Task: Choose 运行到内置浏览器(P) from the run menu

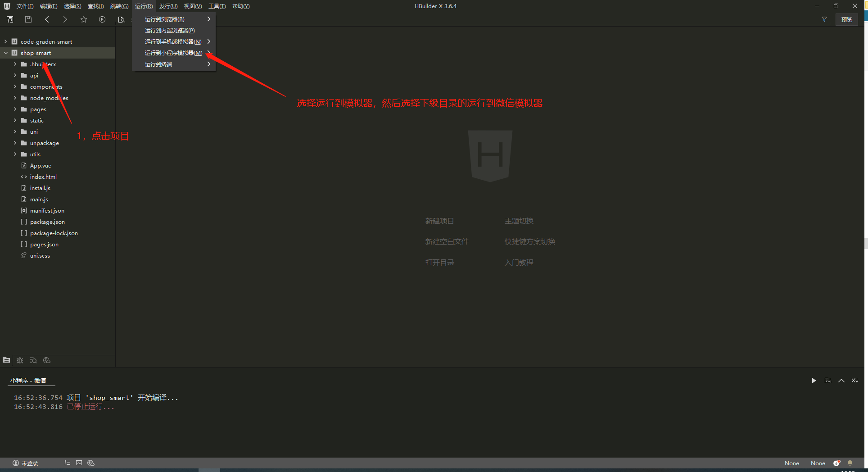Action: (170, 30)
